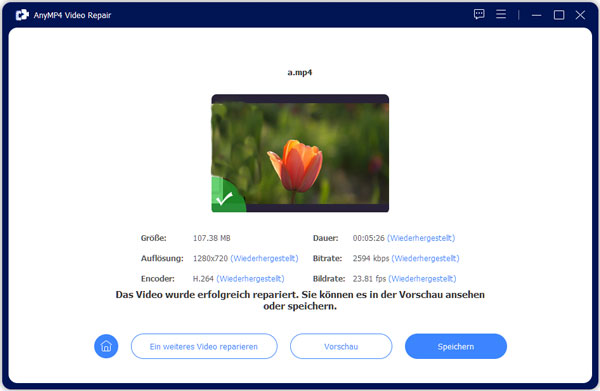Click the Encoder label

click(x=158, y=279)
